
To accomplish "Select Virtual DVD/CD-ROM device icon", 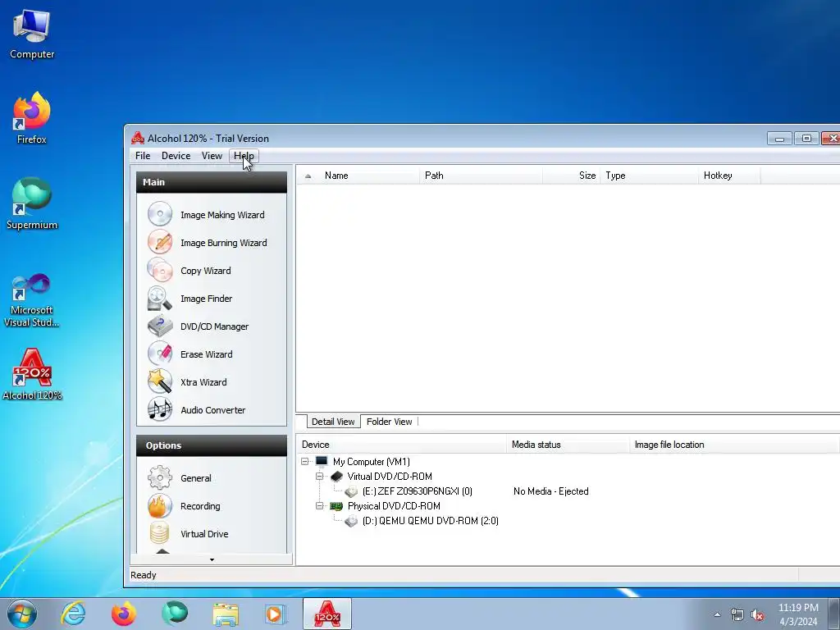I will pos(336,477).
